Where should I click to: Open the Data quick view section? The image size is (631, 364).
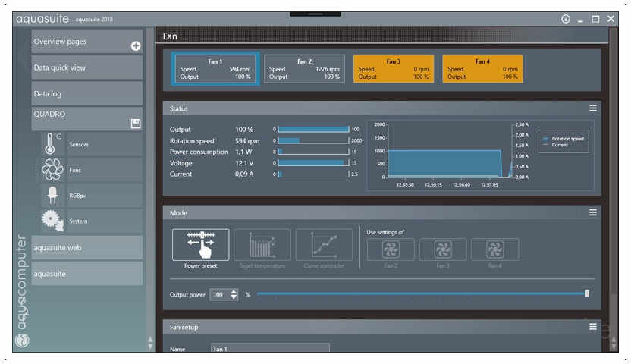[x=86, y=67]
